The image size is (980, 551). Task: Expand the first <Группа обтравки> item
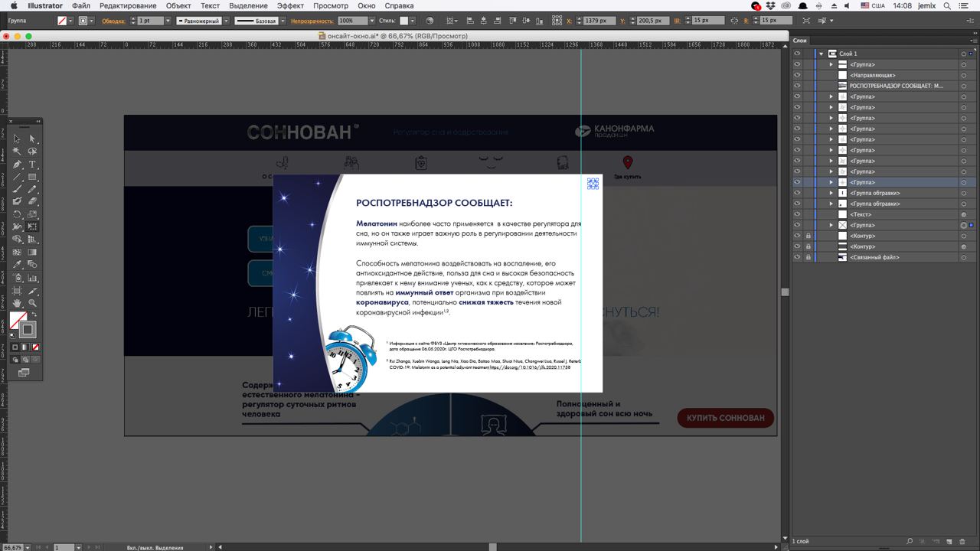coord(831,193)
